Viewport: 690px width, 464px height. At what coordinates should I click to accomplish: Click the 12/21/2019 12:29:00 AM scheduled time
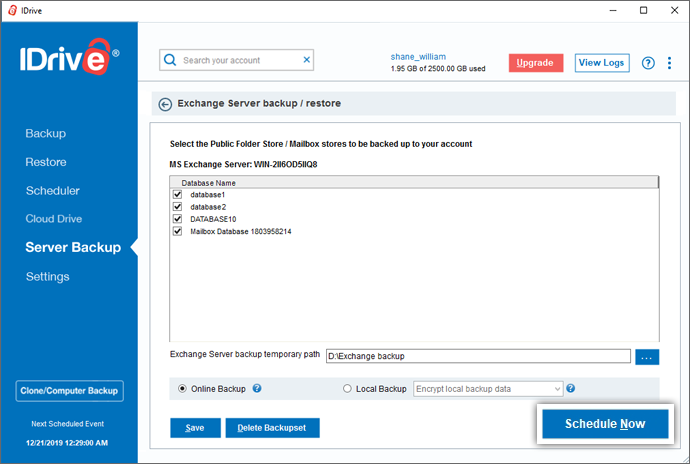[67, 443]
